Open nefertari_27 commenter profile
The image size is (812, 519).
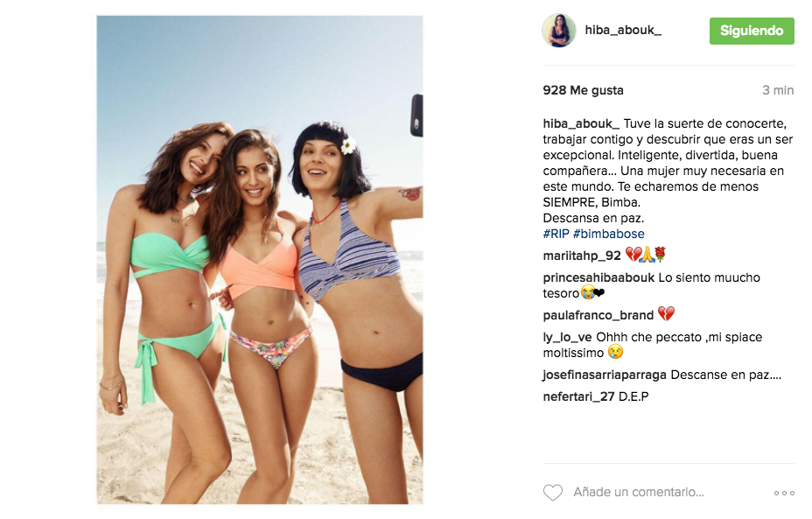coord(578,396)
